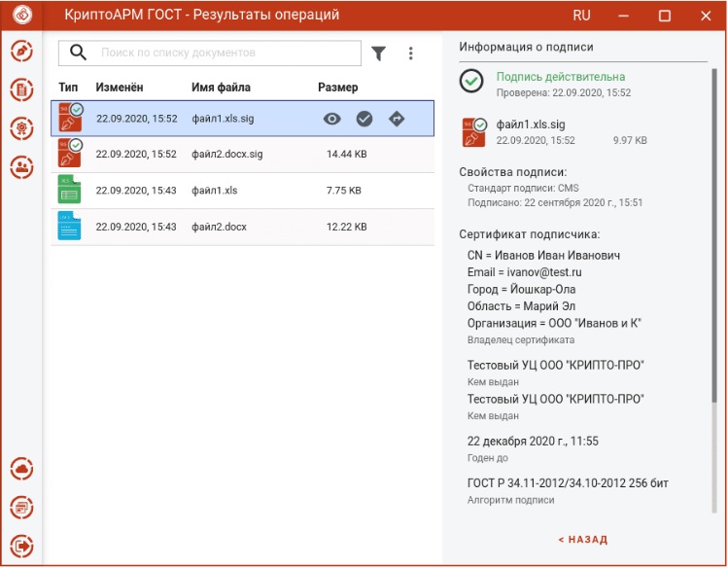728x568 pixels.
Task: Open the signing section pen icon in sidebar
Action: (x=21, y=51)
